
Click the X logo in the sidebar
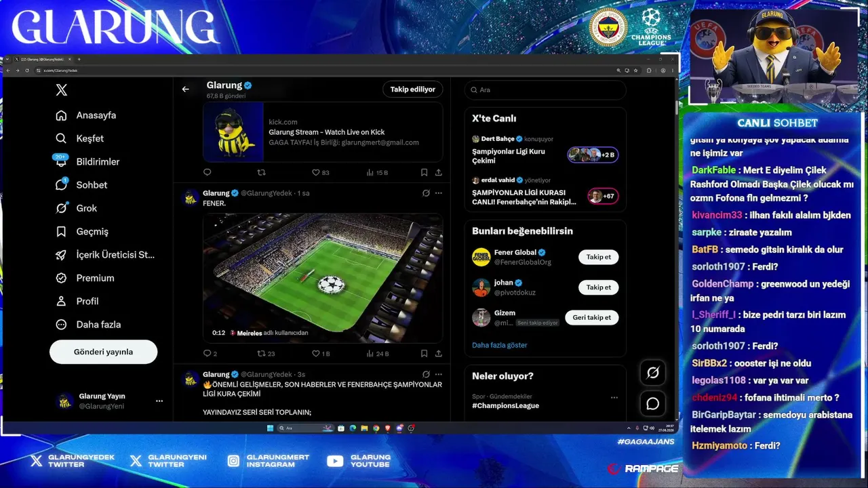point(62,90)
